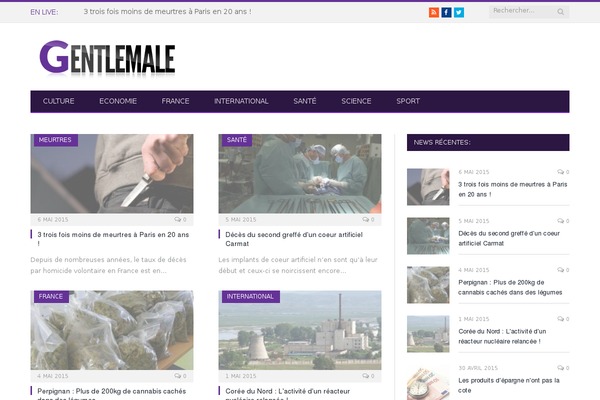Open sidebar link '3 trois fois moins de meurtres'
Viewport: 600px width, 400px height.
coord(513,189)
